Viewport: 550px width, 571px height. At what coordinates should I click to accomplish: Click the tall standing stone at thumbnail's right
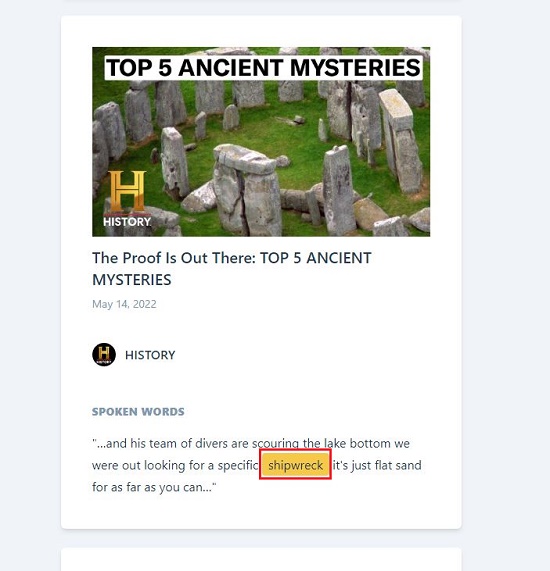[x=401, y=142]
